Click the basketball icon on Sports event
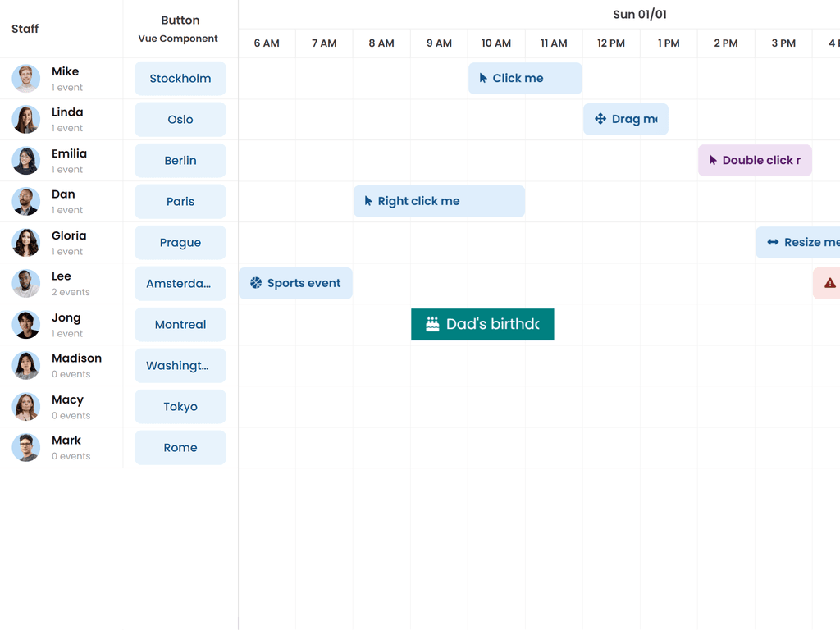Viewport: 840px width, 630px height. pos(256,284)
